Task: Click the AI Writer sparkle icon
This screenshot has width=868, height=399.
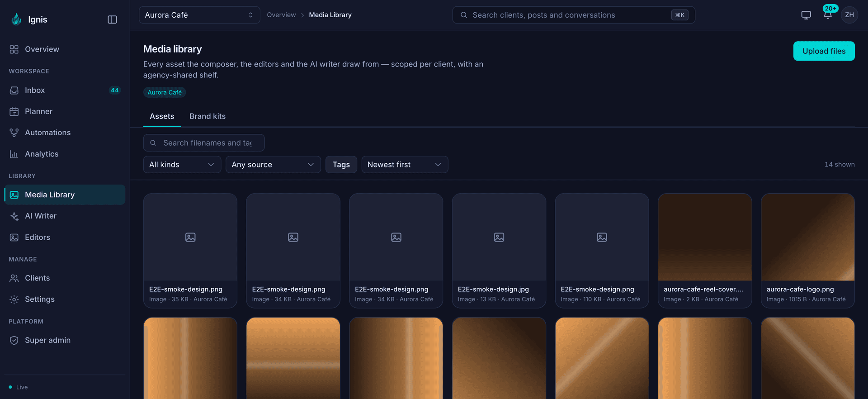Action: (x=14, y=216)
